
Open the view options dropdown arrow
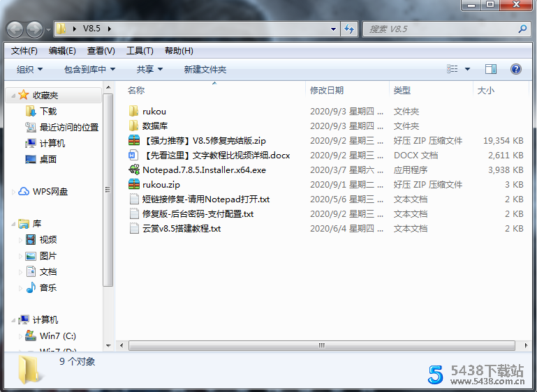click(467, 69)
